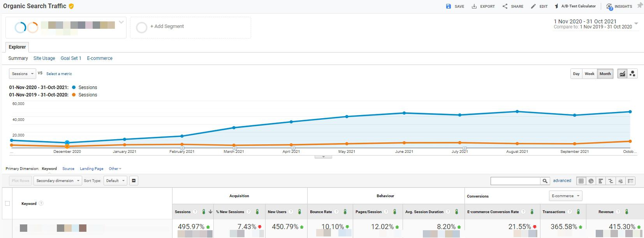The width and height of the screenshot is (644, 238).
Task: Tick the Keyword header checkbox
Action: click(x=7, y=203)
